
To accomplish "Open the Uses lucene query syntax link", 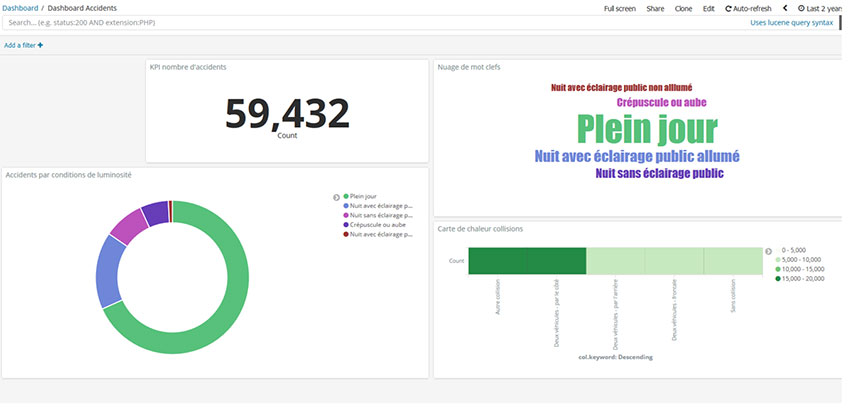I will coord(792,22).
